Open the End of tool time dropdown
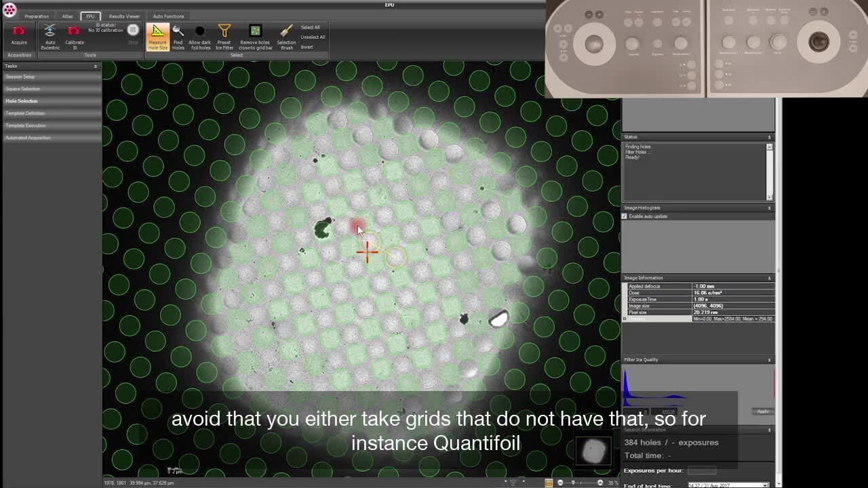This screenshot has width=868, height=488. point(766,485)
